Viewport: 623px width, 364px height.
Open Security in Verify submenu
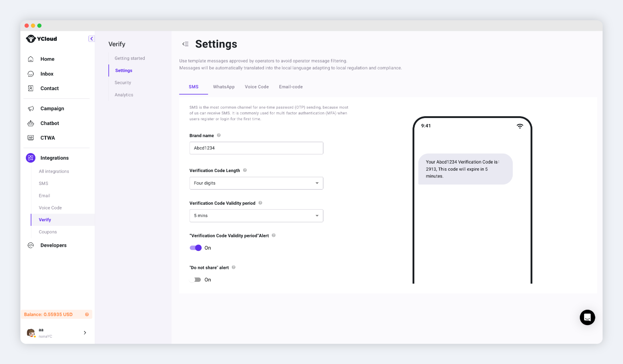pos(123,83)
